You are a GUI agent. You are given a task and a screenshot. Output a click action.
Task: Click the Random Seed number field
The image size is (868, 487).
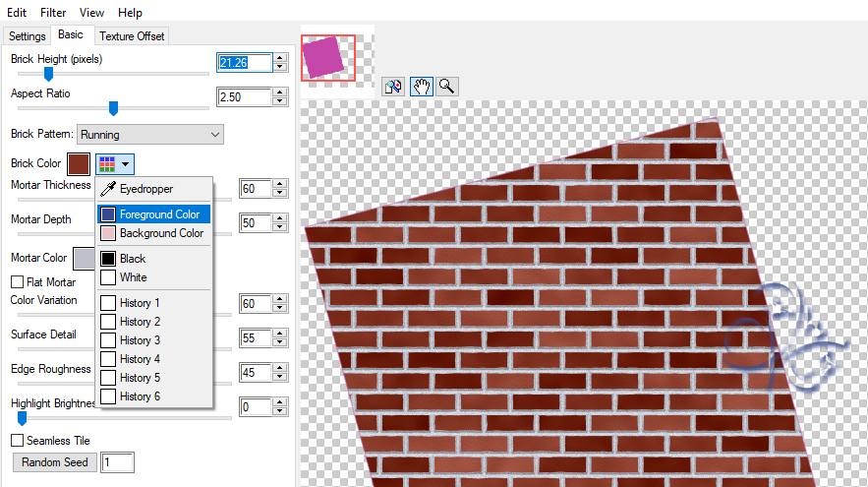pyautogui.click(x=117, y=462)
